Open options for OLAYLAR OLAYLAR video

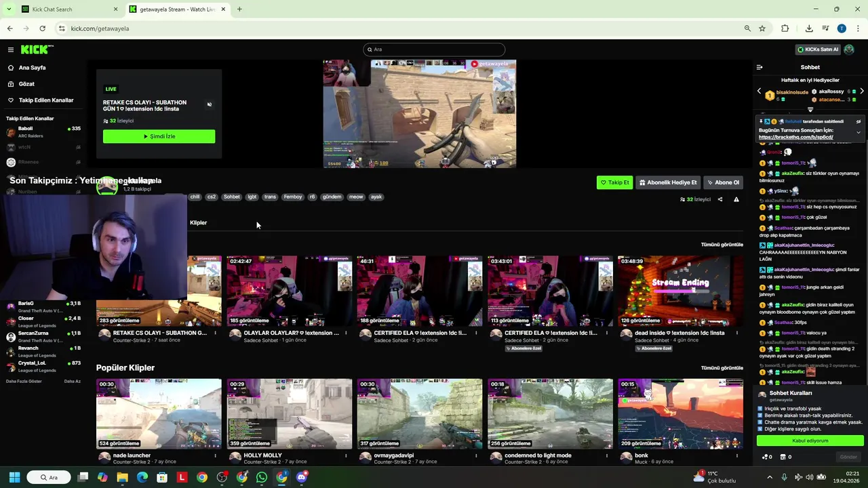(346, 333)
